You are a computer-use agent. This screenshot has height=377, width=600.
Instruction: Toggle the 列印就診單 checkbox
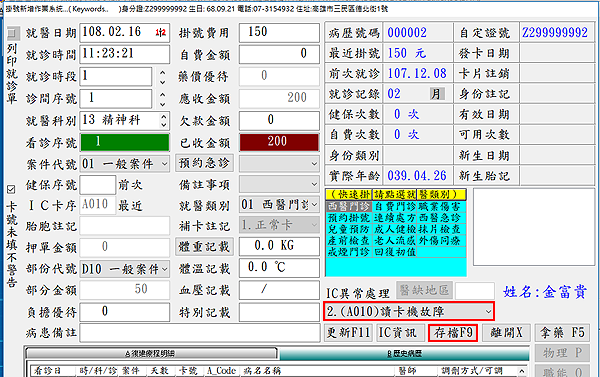point(13,33)
